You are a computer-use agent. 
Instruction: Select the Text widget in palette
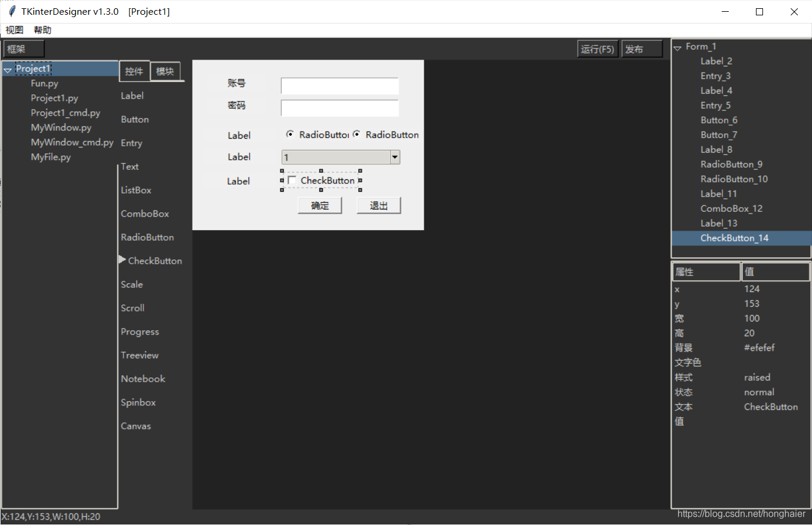[130, 166]
